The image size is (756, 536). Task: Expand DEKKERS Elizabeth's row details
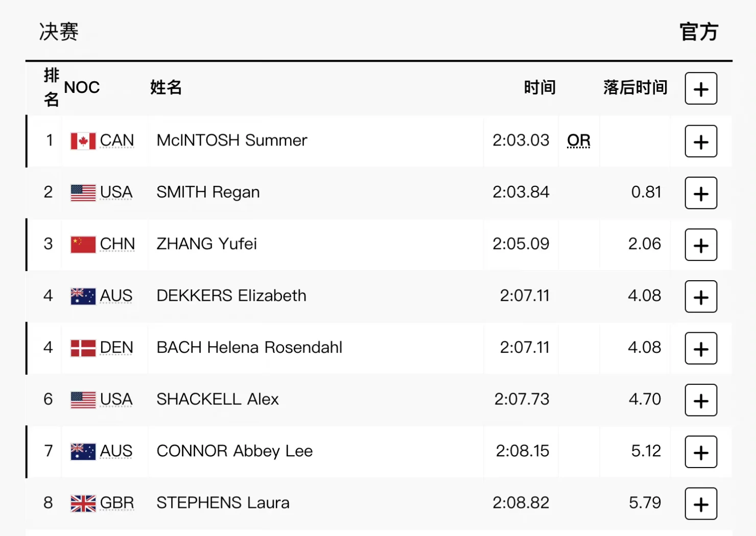701,297
